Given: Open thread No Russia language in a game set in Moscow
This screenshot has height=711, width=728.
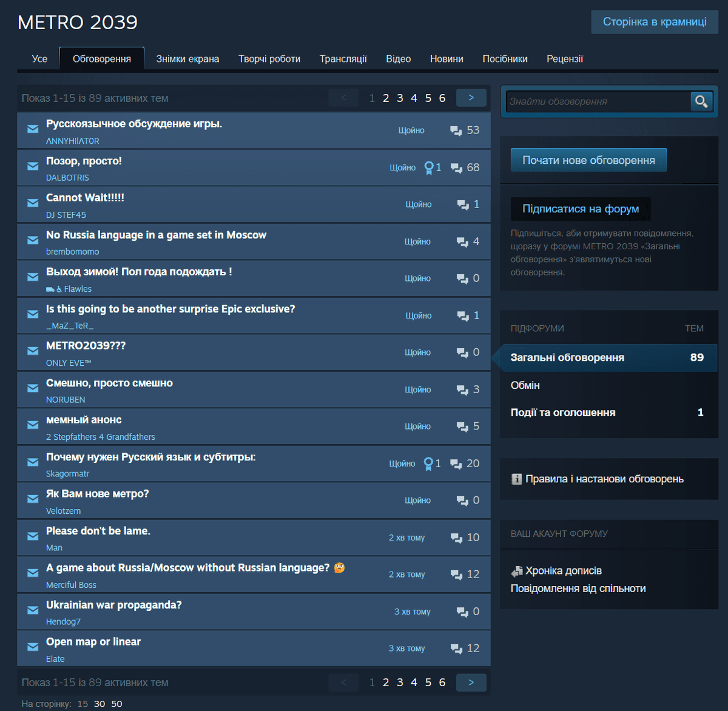Looking at the screenshot, I should [x=156, y=235].
